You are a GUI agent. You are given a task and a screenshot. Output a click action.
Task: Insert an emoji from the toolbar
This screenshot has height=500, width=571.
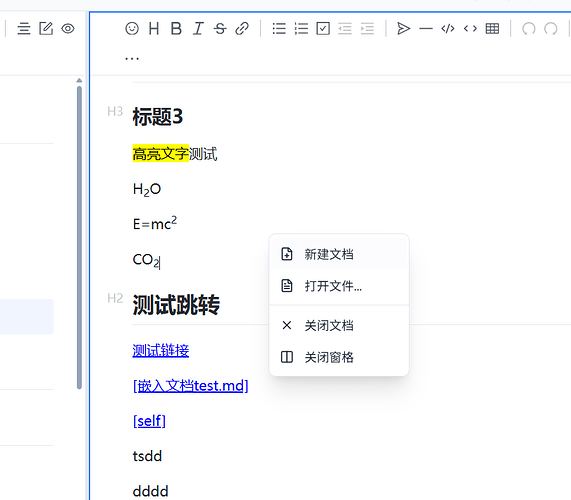tap(132, 28)
